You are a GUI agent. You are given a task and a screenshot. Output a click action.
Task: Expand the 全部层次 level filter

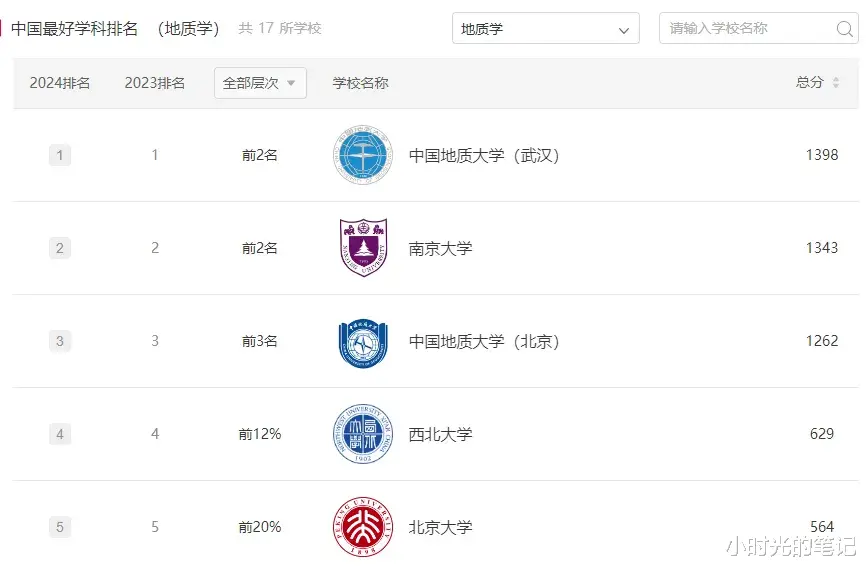click(260, 83)
